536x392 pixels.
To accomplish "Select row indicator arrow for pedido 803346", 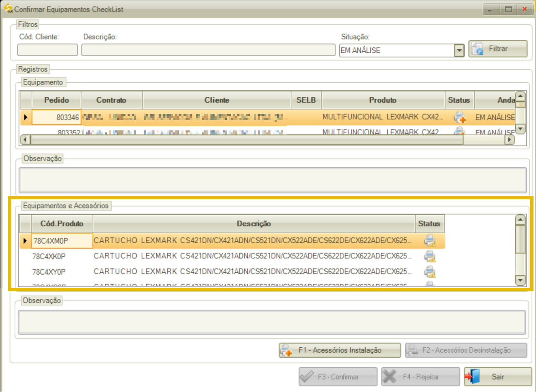I will coord(26,117).
